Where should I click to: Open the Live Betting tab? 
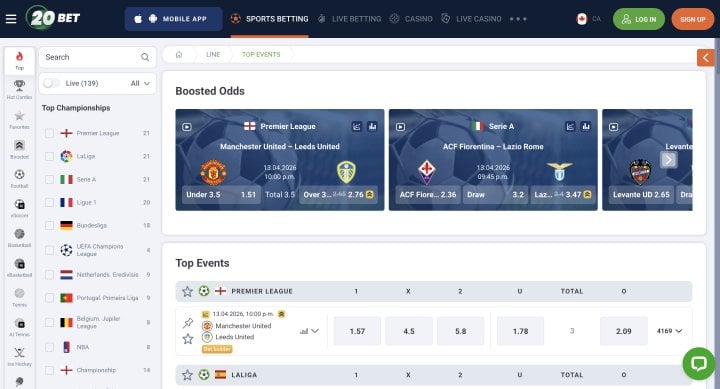pos(349,19)
